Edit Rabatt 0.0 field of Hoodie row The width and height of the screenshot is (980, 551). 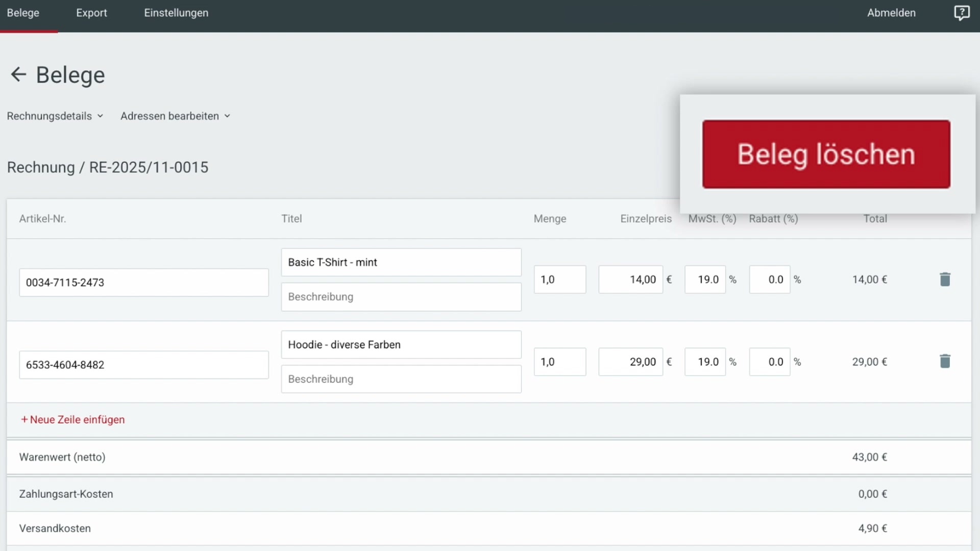(x=770, y=362)
